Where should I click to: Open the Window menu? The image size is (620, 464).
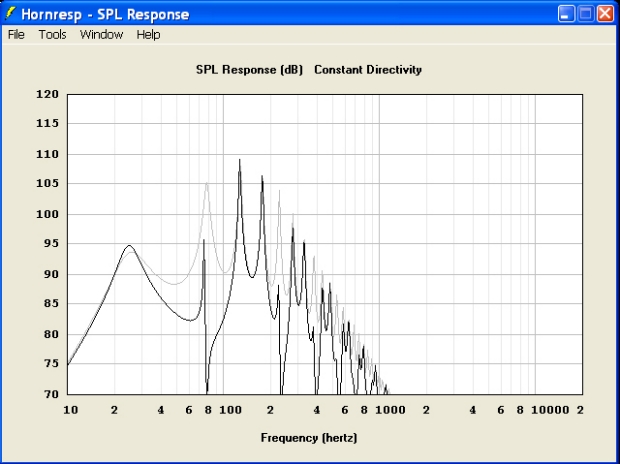pos(101,35)
